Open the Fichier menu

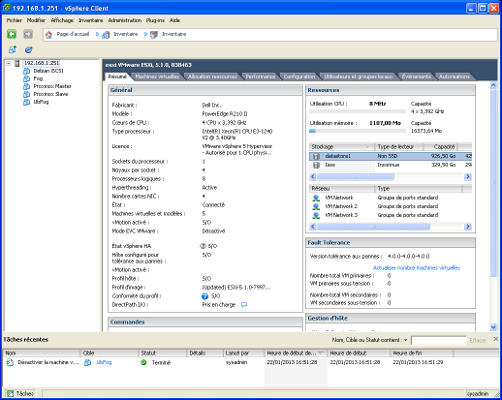pos(14,20)
